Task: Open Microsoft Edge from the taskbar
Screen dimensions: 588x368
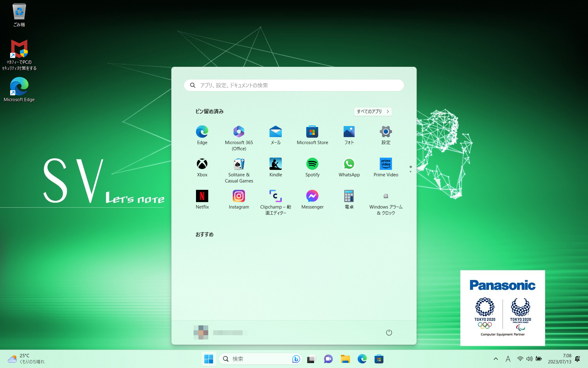Action: (362, 359)
